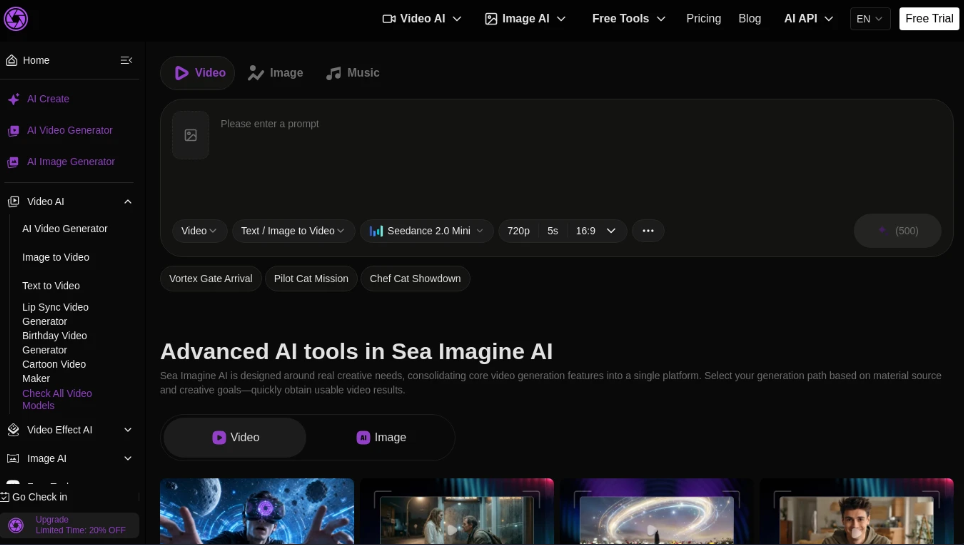
Task: Open Text to Video in sidebar
Action: point(51,285)
